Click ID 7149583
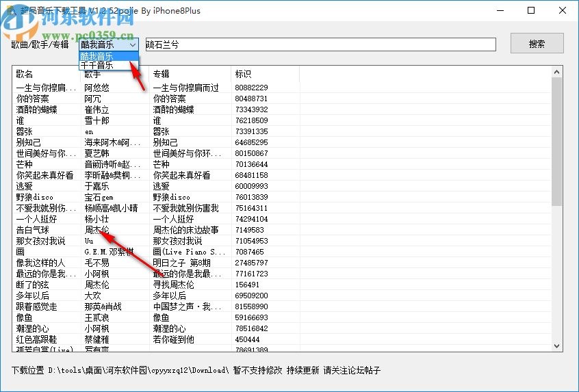Screen dimensions: 579x392 [x=250, y=230]
